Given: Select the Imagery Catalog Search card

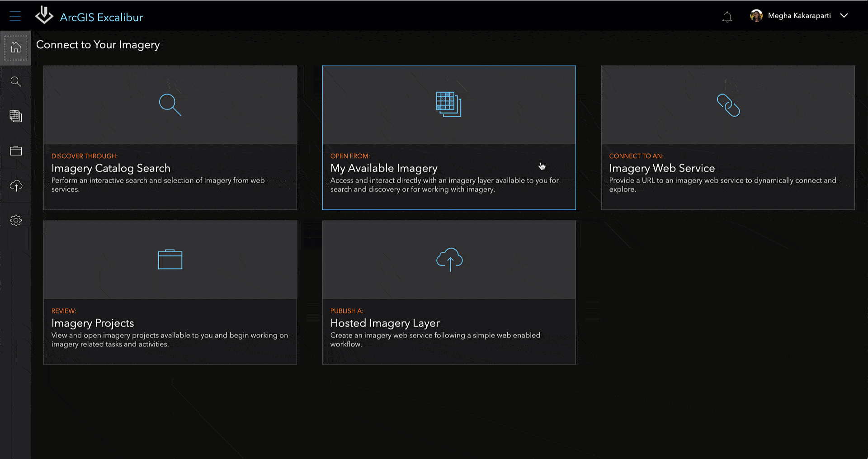Looking at the screenshot, I should pyautogui.click(x=170, y=138).
